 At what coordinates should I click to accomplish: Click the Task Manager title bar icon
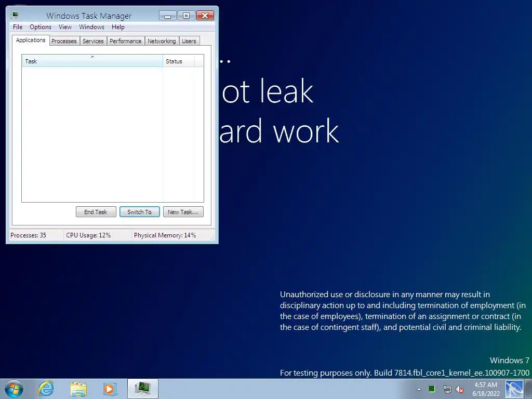point(14,15)
